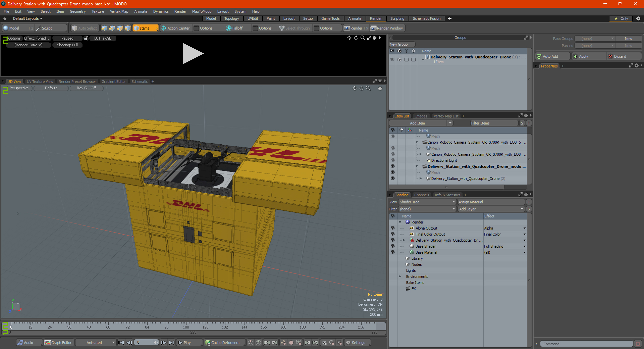Click the preview rotate/reset icon
This screenshot has width=644, height=349.
point(356,38)
